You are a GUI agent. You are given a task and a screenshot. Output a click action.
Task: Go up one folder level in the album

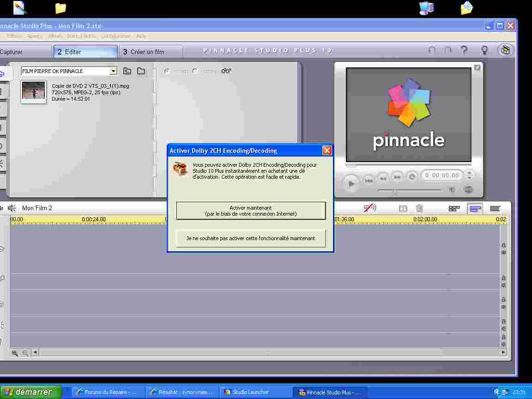tap(127, 71)
